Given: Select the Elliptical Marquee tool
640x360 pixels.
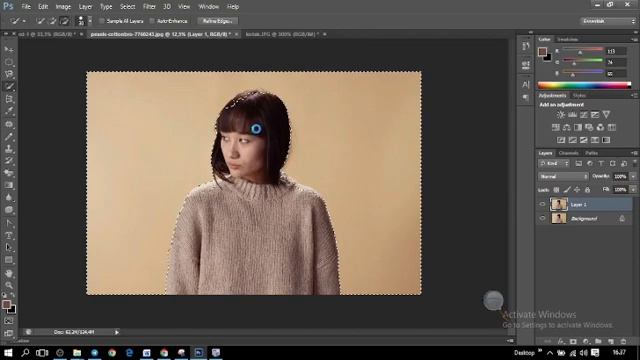Looking at the screenshot, I should click(9, 62).
